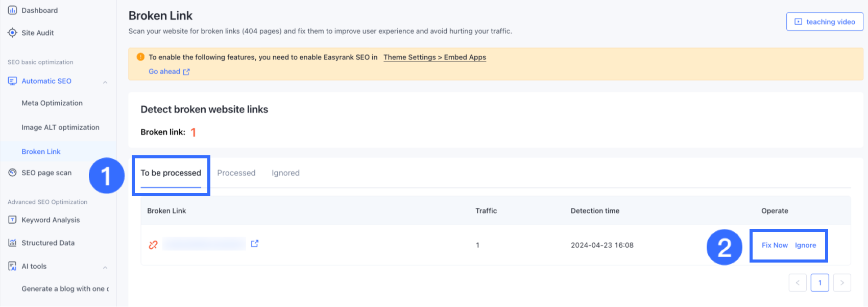Open the teaching video button
Image resolution: width=868 pixels, height=307 pixels.
coord(825,22)
